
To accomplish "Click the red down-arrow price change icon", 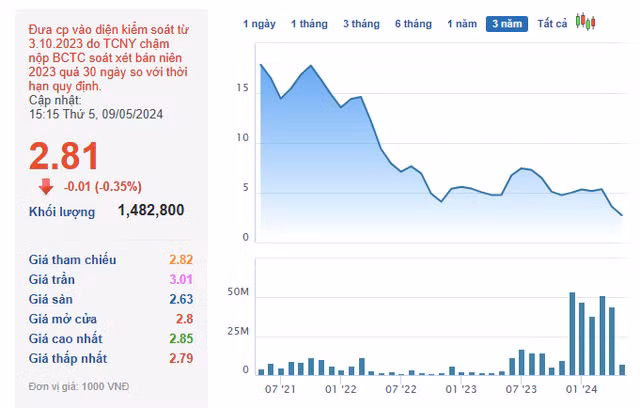I will (46, 185).
